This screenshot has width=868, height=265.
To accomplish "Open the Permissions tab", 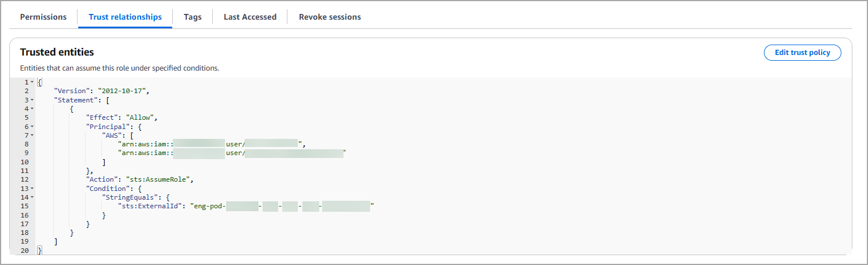I will (x=43, y=17).
